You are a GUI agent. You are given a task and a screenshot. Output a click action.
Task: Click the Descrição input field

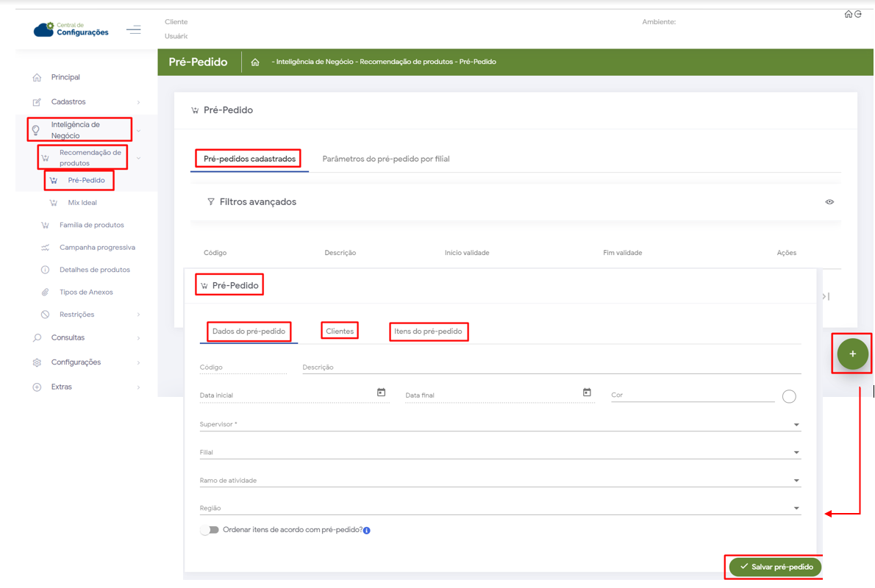point(551,367)
